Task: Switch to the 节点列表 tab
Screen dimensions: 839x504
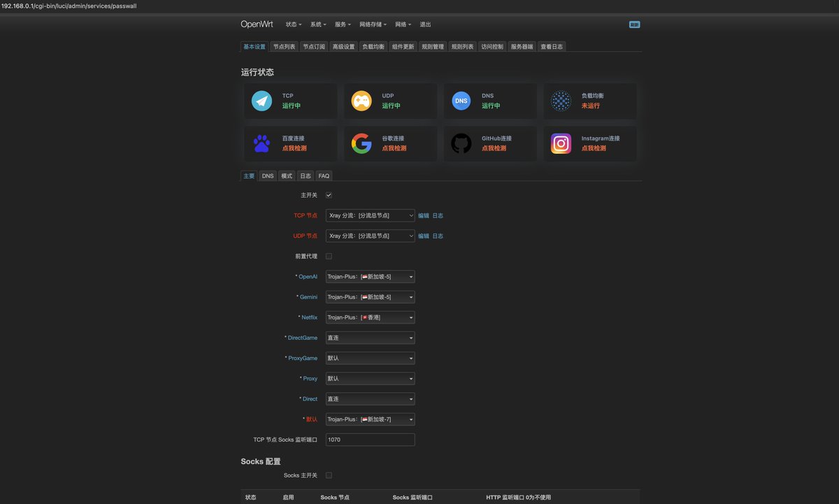Action: [x=284, y=47]
